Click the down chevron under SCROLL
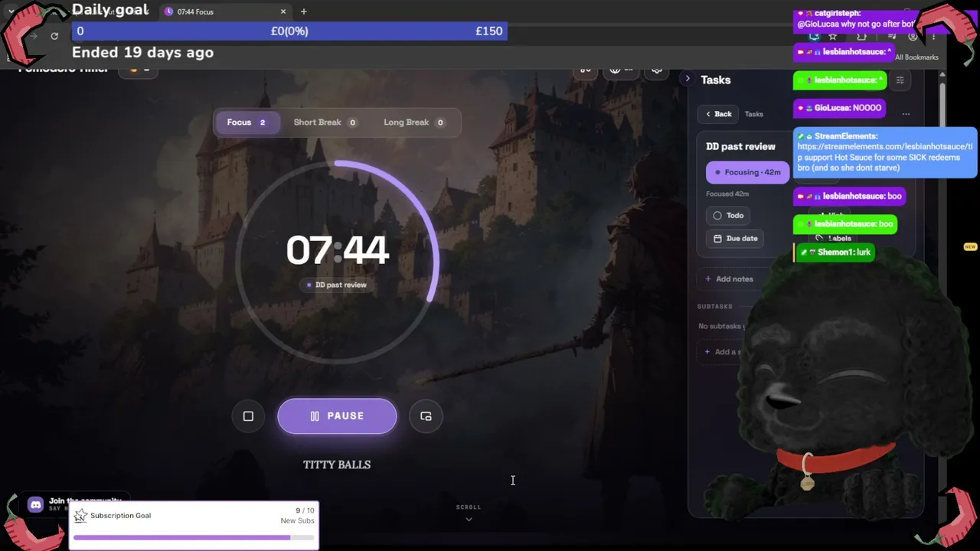 pos(469,520)
